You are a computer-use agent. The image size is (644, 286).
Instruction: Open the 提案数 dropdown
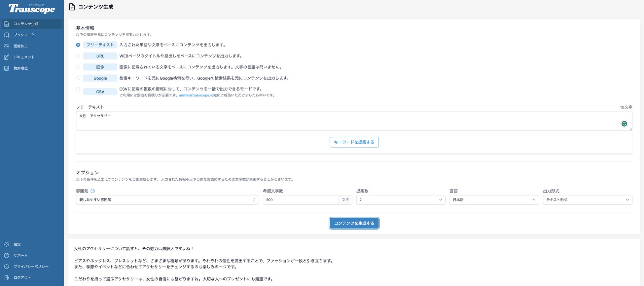[x=401, y=200]
